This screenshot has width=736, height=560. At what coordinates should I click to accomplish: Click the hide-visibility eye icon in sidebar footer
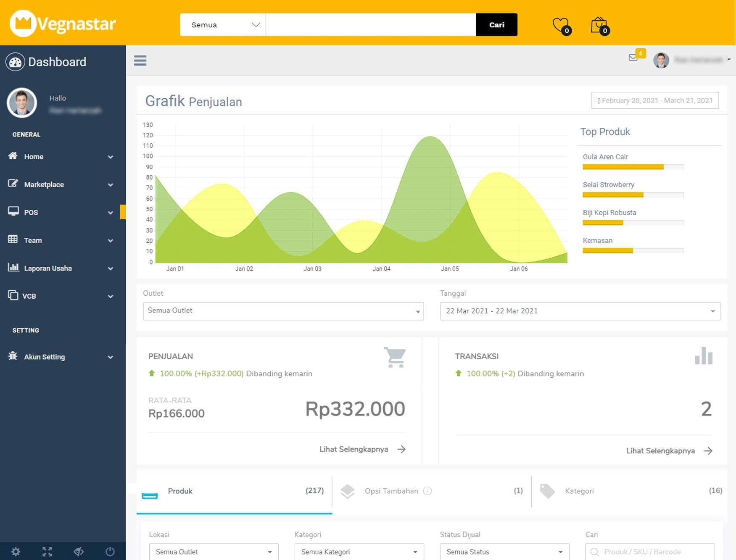coord(79,551)
